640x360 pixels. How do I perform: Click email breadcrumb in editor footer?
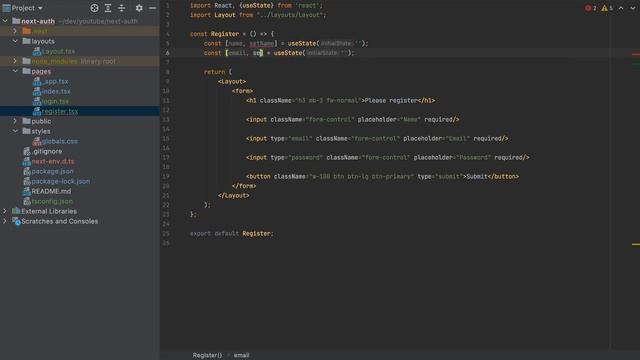[x=241, y=355]
